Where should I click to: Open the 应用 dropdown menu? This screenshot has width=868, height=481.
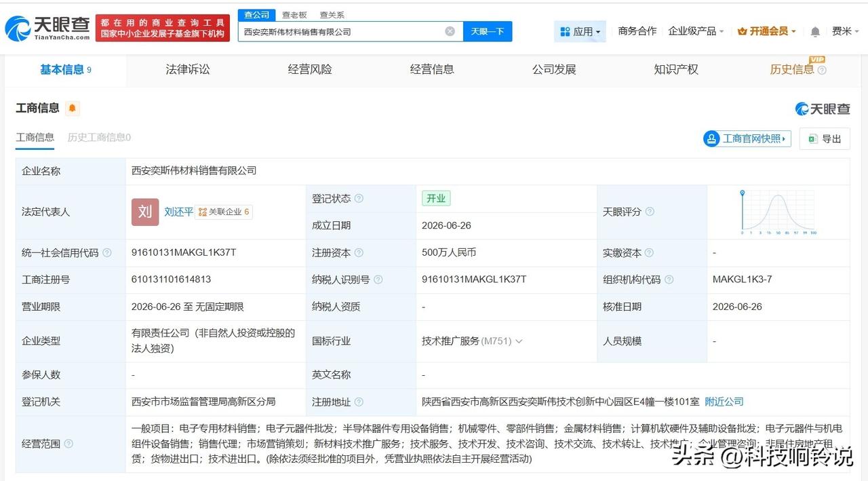pyautogui.click(x=580, y=31)
